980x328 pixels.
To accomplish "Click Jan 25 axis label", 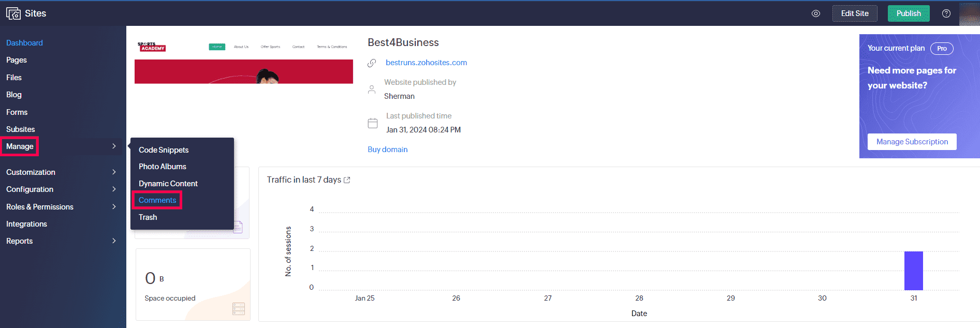I will [x=364, y=298].
